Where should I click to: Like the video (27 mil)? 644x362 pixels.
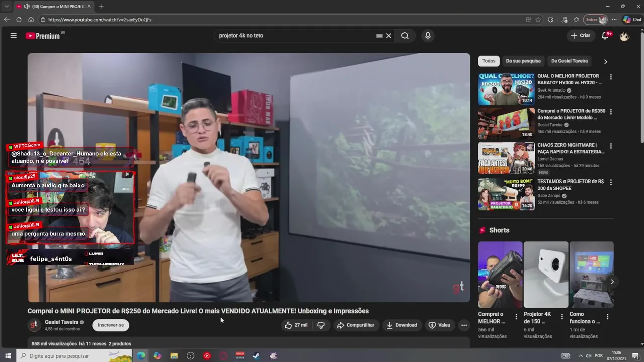[296, 325]
